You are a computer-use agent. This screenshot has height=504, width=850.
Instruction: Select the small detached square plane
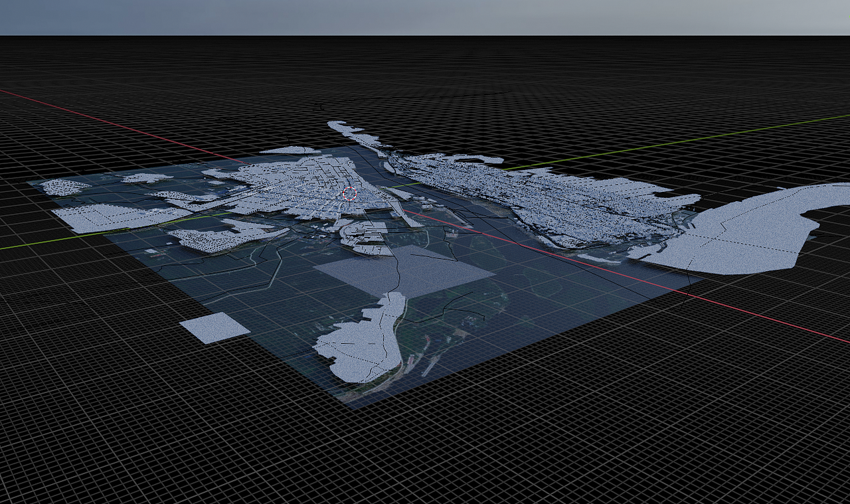pyautogui.click(x=215, y=328)
